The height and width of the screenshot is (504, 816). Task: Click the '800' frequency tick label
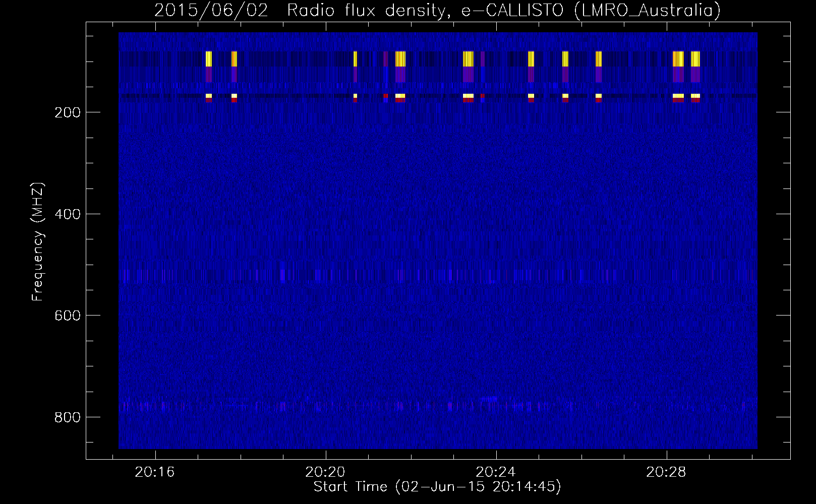pyautogui.click(x=67, y=417)
